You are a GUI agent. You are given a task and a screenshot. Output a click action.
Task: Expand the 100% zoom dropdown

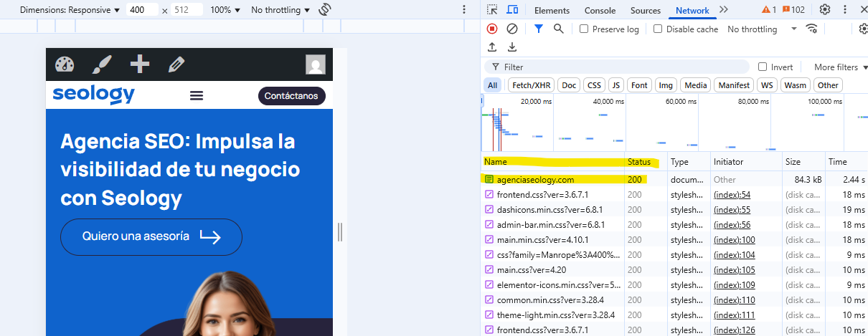point(225,10)
